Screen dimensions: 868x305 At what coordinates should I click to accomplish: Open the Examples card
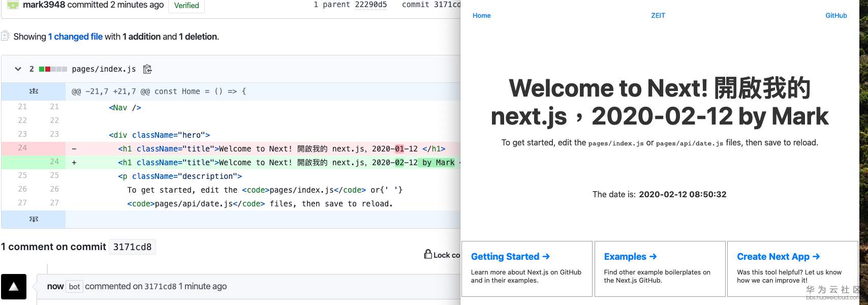660,269
